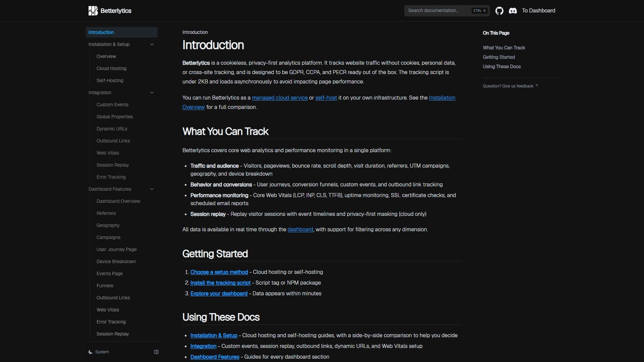644x362 pixels.
Task: Collapse the sidebar using the panel icon
Action: [156, 352]
